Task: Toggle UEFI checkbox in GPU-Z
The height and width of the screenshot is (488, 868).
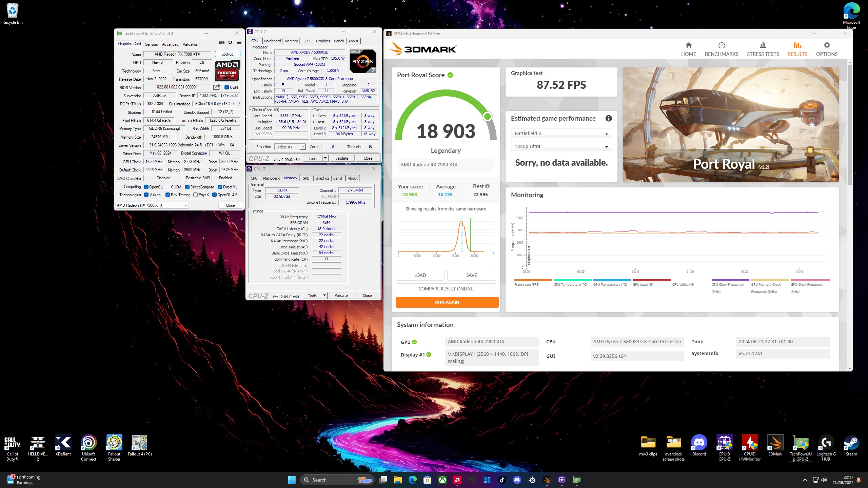Action: coord(226,87)
